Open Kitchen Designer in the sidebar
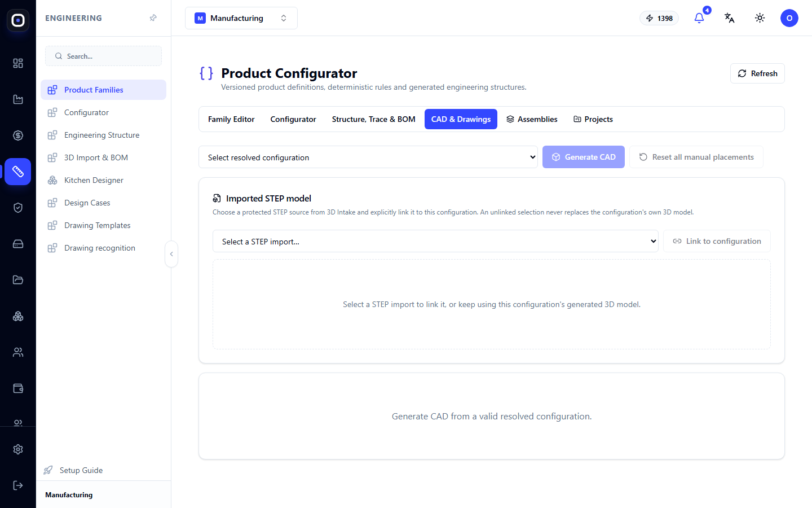 pos(103,180)
